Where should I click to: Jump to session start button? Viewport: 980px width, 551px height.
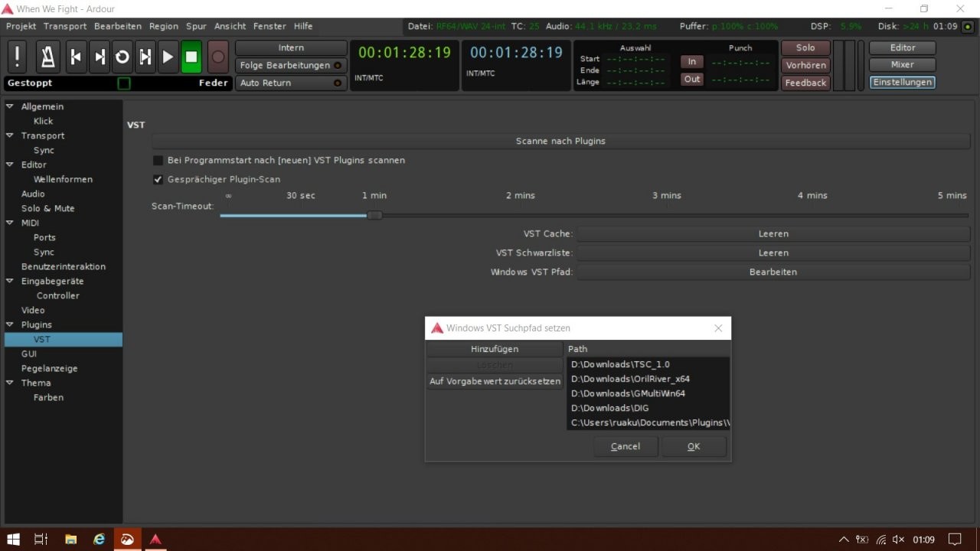[x=76, y=57]
